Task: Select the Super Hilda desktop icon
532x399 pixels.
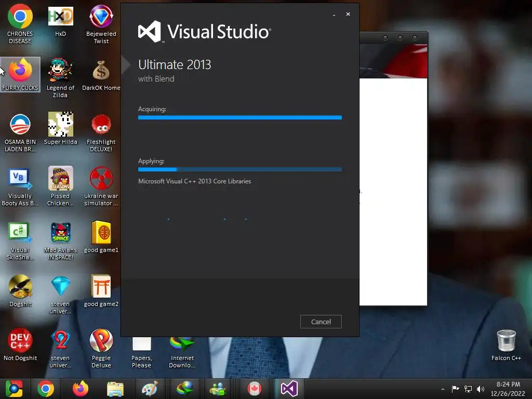Action: click(60, 128)
